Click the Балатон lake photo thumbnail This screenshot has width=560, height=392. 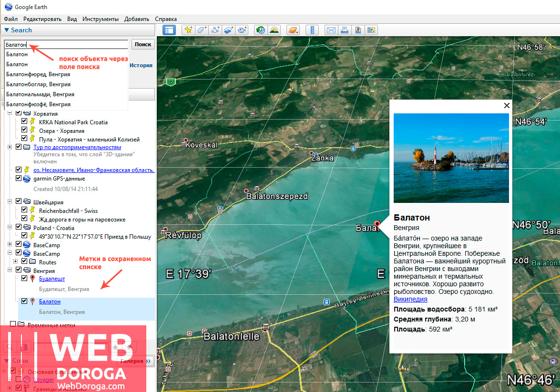point(451,158)
